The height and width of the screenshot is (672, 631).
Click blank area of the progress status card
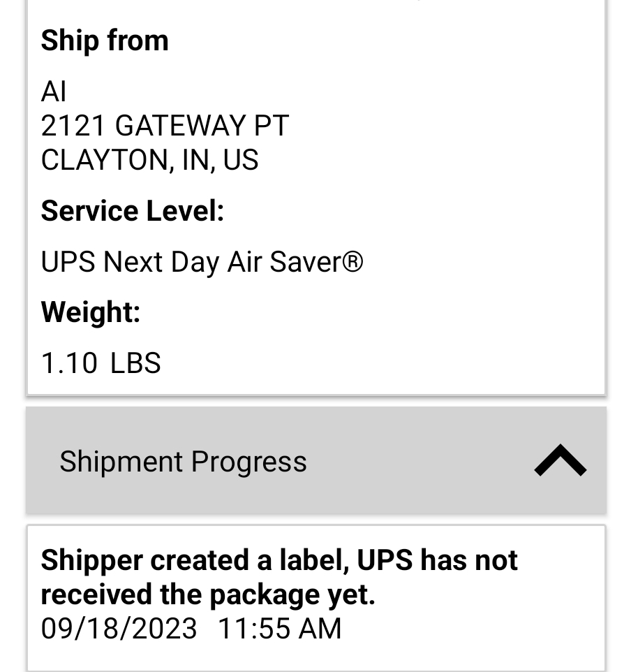[489, 629]
